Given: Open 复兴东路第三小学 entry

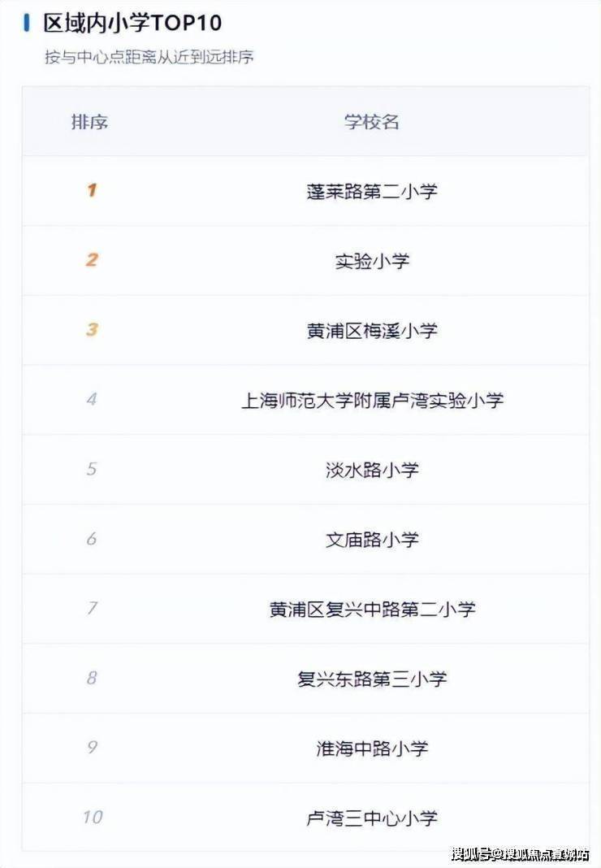Looking at the screenshot, I should (x=372, y=679).
